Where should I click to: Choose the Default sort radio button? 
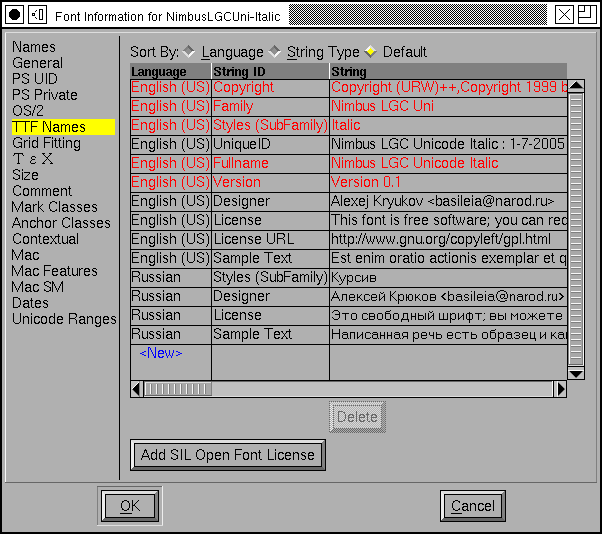coord(370,52)
